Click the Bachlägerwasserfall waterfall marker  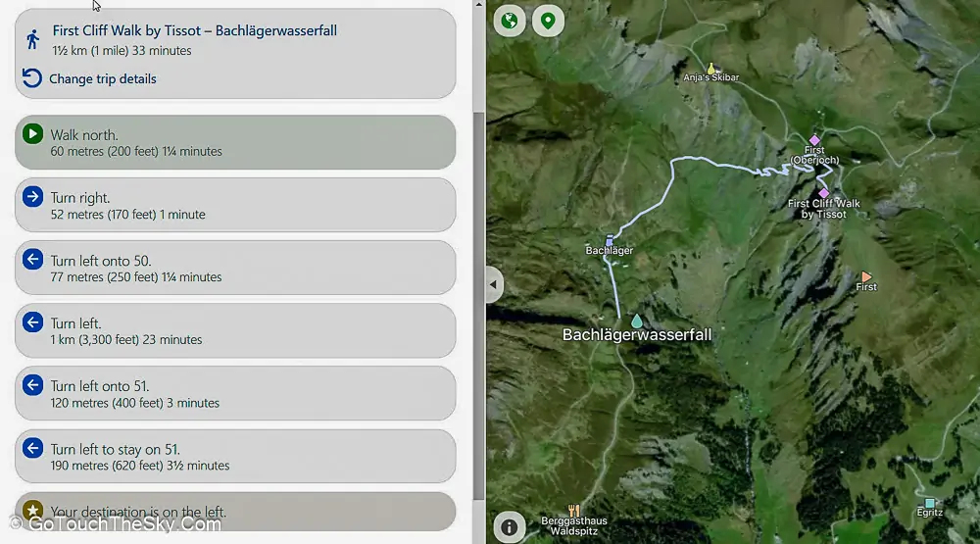click(636, 321)
